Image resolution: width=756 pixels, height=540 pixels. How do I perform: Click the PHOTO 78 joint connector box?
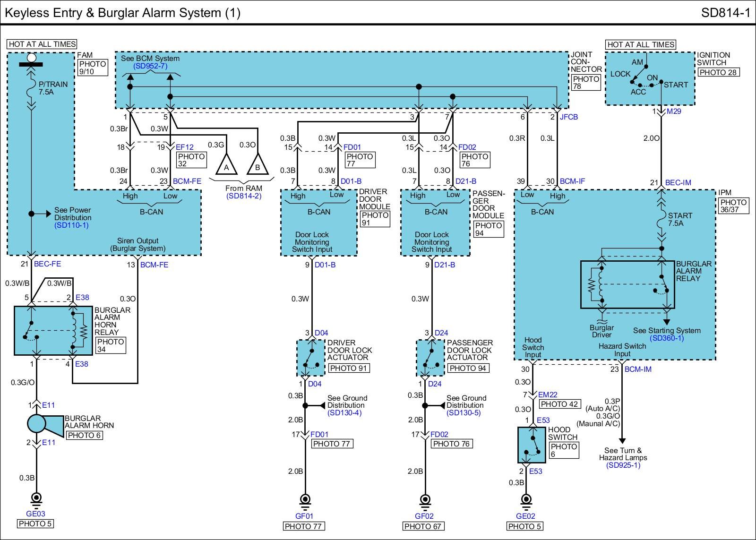[x=585, y=83]
